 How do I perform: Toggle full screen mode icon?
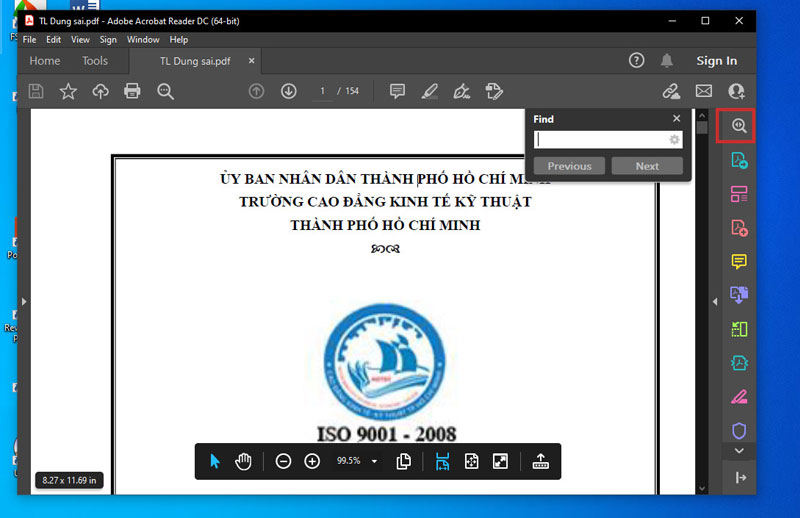(x=500, y=461)
